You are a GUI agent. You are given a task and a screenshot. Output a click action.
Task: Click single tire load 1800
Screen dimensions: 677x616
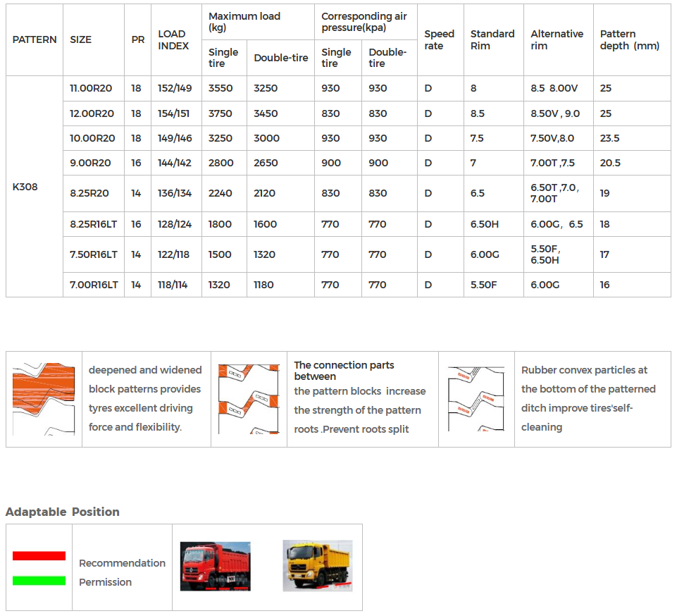click(220, 224)
